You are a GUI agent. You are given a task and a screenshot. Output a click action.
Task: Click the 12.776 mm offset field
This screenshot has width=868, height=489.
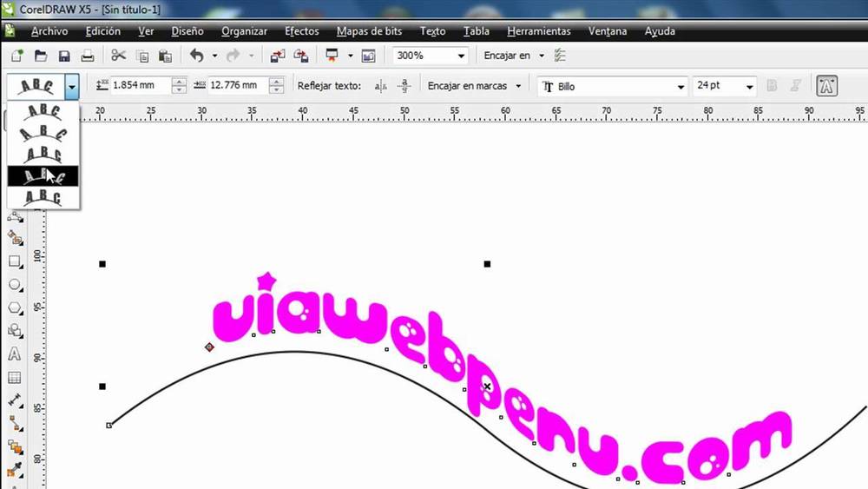point(238,85)
